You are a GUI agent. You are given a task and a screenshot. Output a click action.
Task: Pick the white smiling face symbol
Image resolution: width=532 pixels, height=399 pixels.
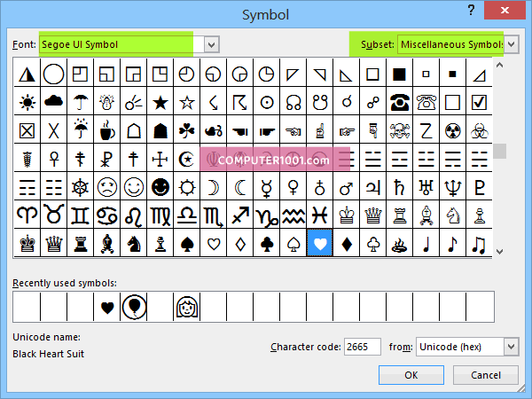pos(133,187)
